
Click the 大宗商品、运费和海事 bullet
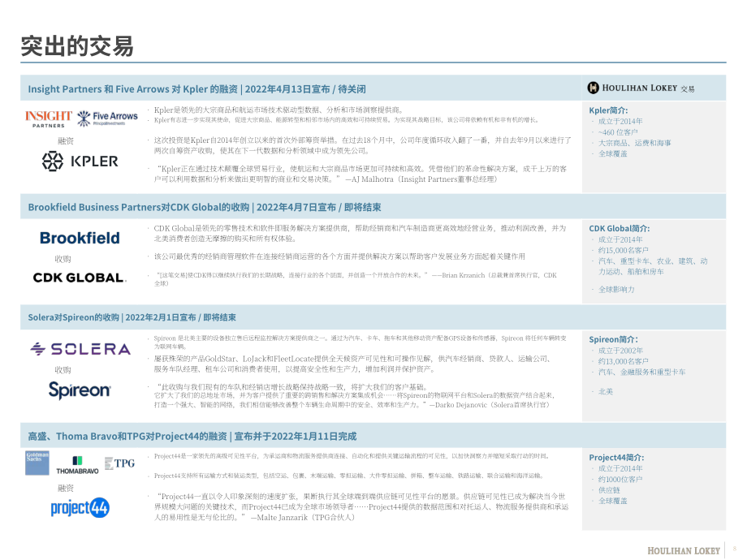coord(635,143)
